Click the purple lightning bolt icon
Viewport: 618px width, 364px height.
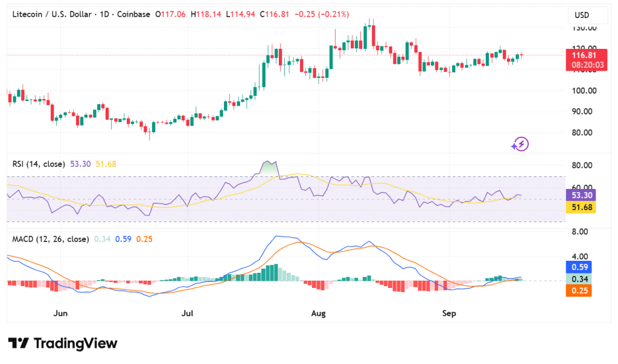[520, 144]
